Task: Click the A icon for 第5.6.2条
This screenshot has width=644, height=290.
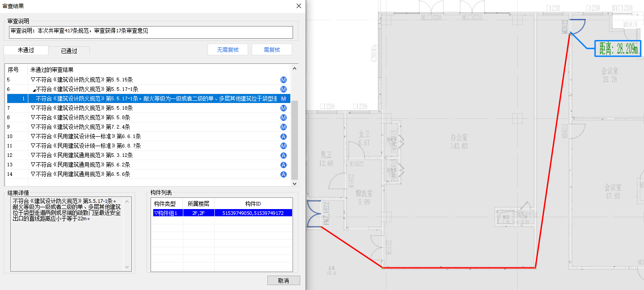Action: (x=284, y=165)
